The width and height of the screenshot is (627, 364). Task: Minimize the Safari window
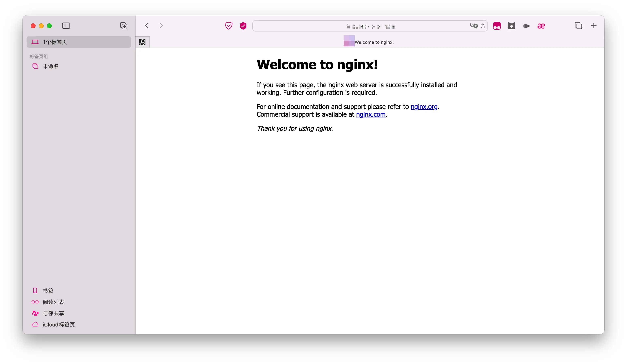pyautogui.click(x=41, y=26)
